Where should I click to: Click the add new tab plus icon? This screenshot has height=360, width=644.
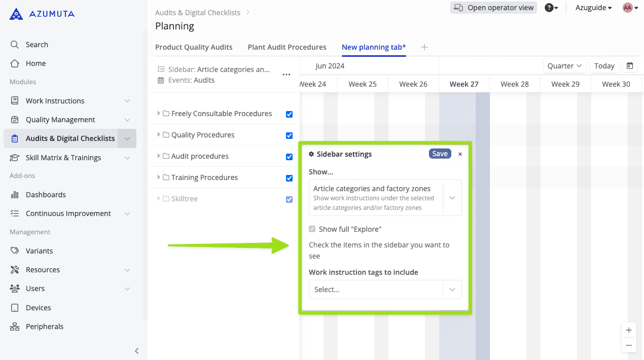tap(424, 47)
